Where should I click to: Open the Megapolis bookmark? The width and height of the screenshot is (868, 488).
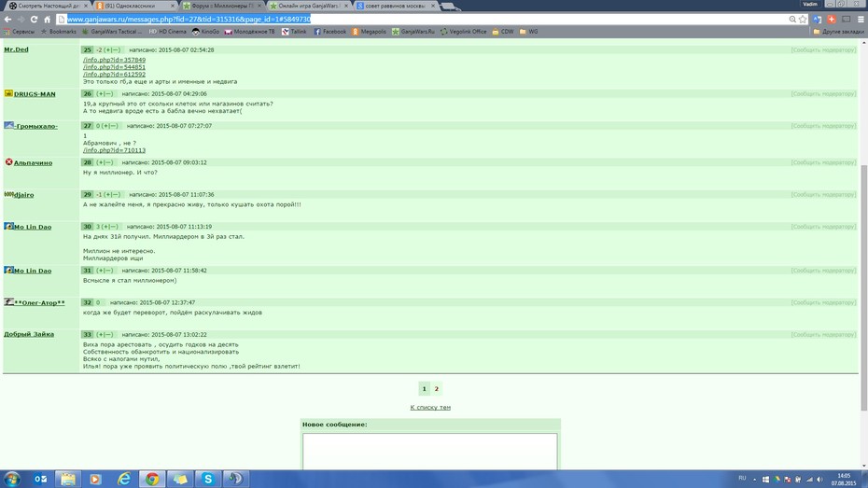pos(369,32)
